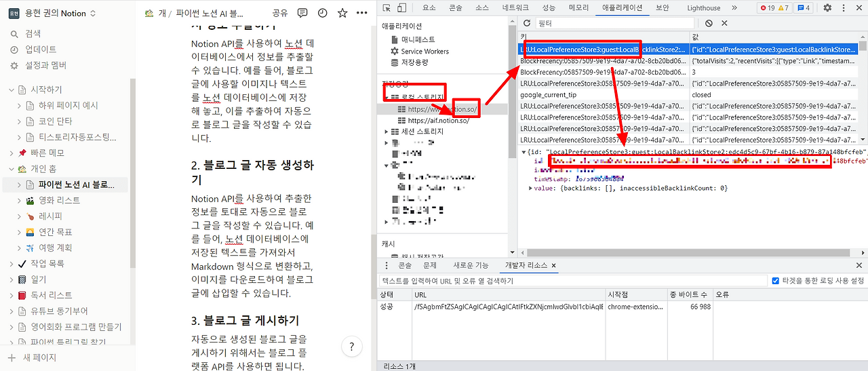The image size is (868, 371).
Task: Switch to the 네트워크 tab
Action: pyautogui.click(x=515, y=8)
